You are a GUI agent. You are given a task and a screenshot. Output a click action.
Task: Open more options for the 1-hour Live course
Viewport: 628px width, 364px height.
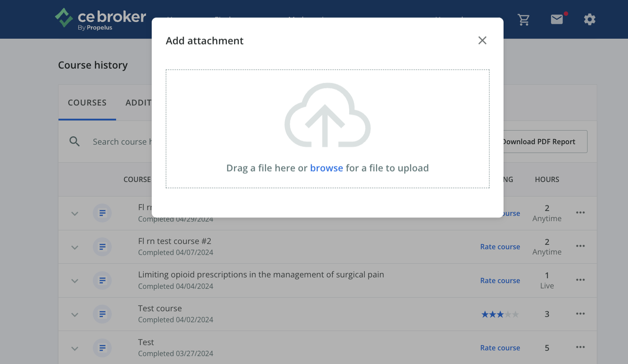pos(580,280)
